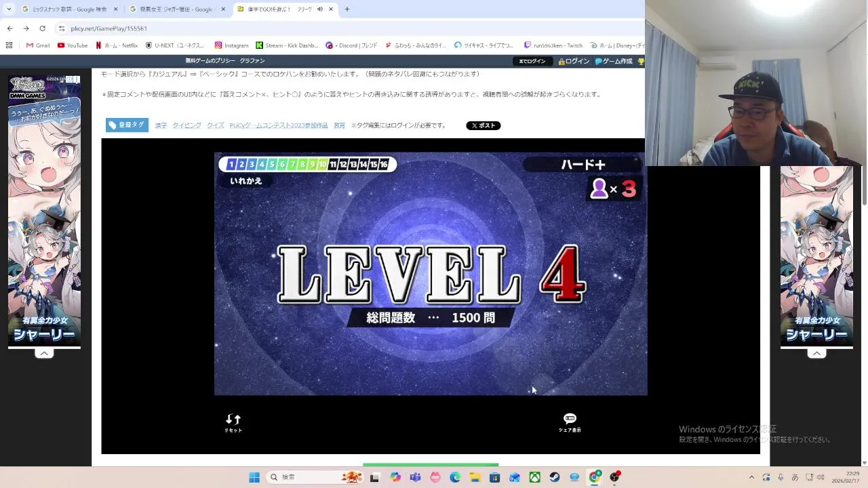Open Microsoft Edge from the taskbar

[x=455, y=477]
